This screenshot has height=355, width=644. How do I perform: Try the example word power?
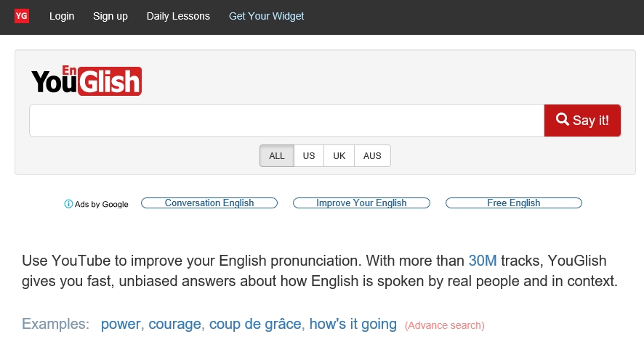121,325
